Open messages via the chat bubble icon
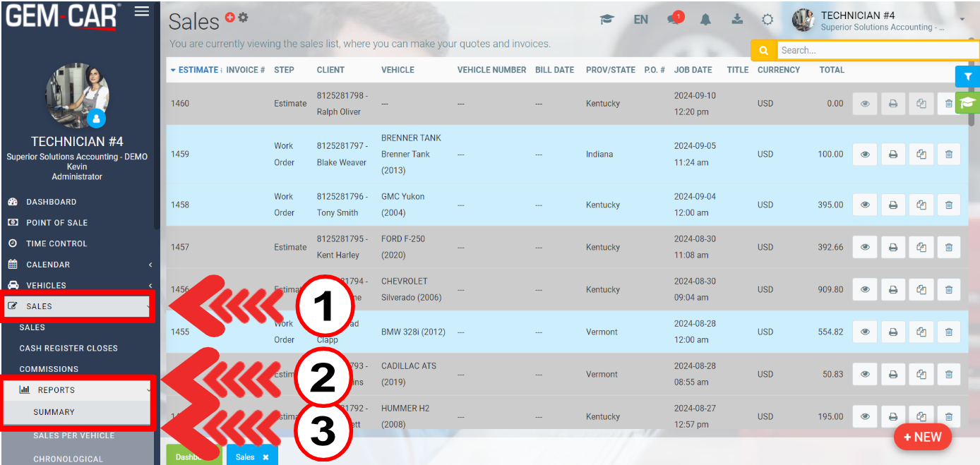 point(671,19)
